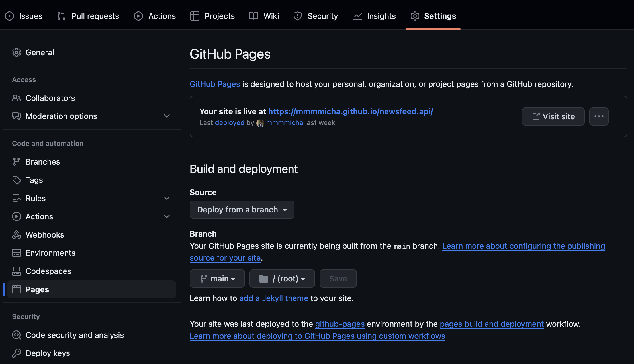This screenshot has height=364, width=634.
Task: Click the Collaborators people icon
Action: tap(17, 98)
